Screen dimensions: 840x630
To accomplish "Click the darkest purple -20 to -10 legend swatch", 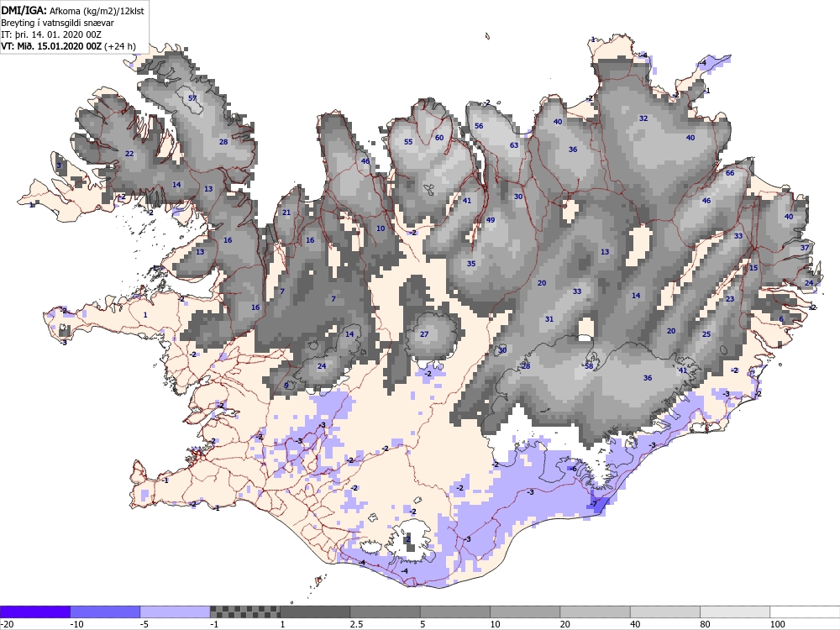I will click(34, 612).
